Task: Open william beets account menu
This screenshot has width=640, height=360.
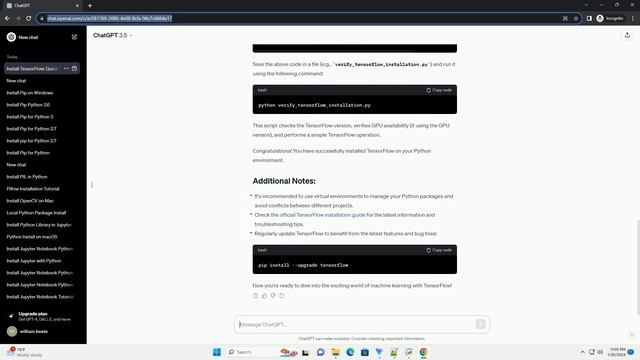Action: (41, 331)
